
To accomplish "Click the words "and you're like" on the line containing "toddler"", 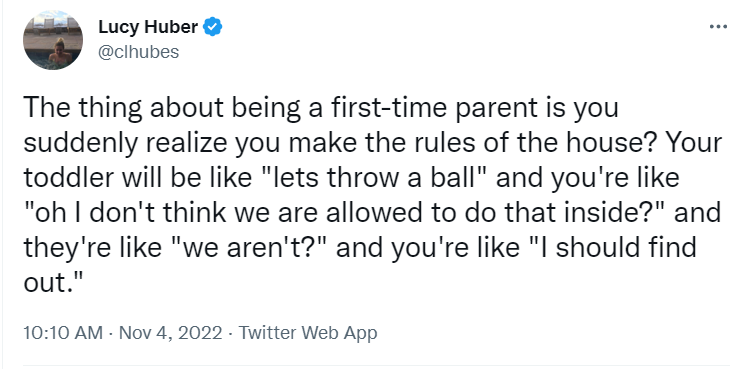I will pos(588,179).
